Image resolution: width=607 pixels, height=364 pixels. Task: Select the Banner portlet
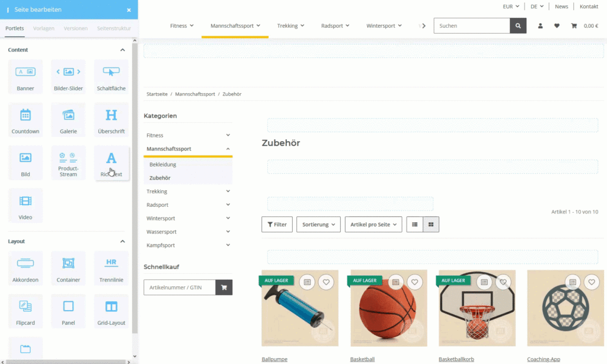[x=25, y=76]
